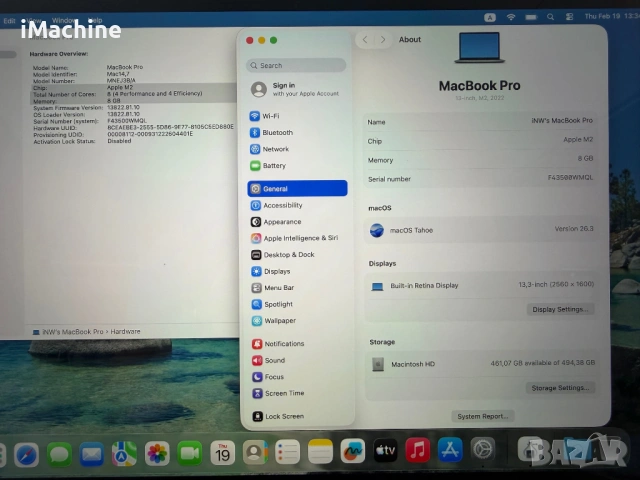This screenshot has height=480, width=640.
Task: Open Lock Screen settings
Action: click(297, 416)
